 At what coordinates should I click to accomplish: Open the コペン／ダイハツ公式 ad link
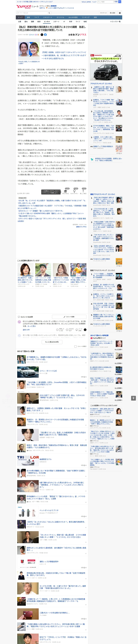click(48, 371)
